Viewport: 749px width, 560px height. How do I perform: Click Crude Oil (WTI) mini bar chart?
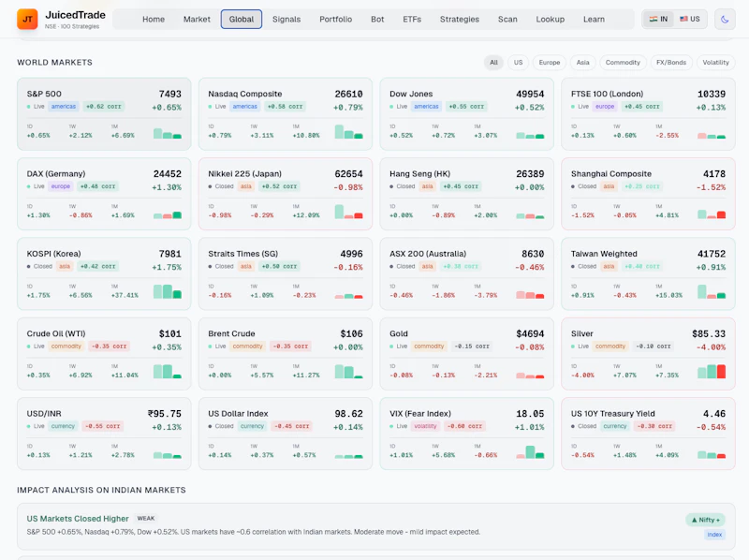pyautogui.click(x=168, y=371)
